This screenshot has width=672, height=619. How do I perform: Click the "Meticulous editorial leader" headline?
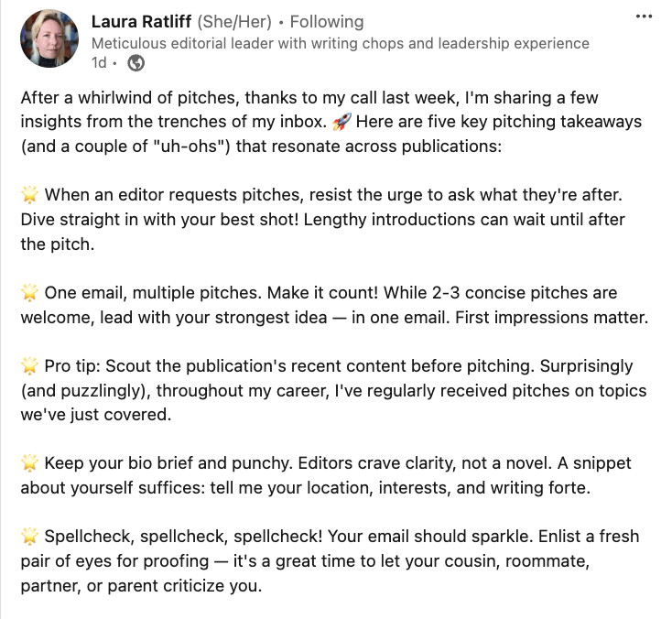[341, 43]
